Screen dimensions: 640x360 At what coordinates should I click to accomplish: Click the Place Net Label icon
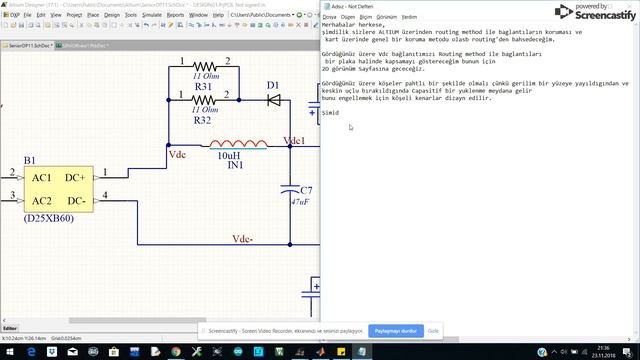(x=222, y=25)
